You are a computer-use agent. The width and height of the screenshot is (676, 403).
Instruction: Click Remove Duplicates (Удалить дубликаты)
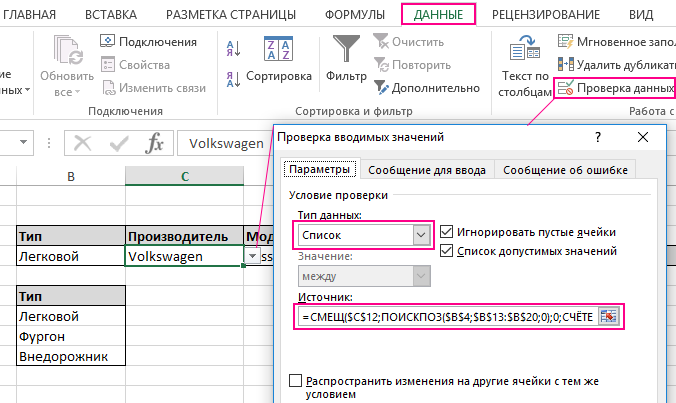click(616, 65)
